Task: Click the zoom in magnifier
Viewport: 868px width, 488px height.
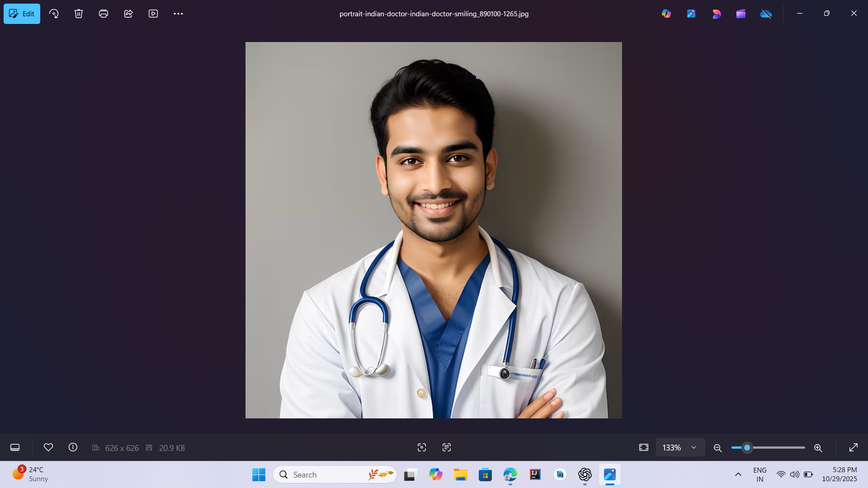Action: click(818, 448)
